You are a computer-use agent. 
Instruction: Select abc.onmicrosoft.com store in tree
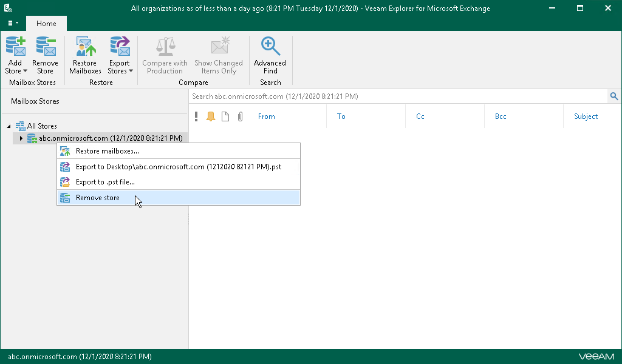(x=111, y=138)
